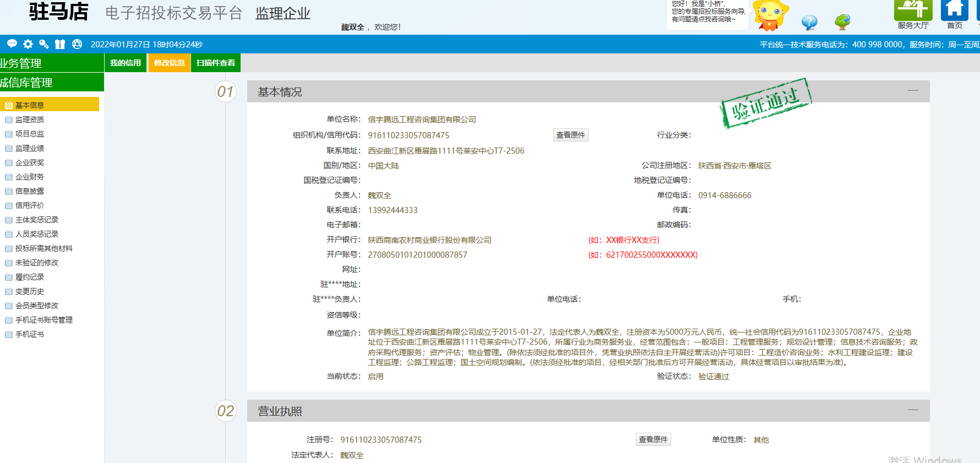
Task: Click the user group circle icon
Action: [x=77, y=44]
